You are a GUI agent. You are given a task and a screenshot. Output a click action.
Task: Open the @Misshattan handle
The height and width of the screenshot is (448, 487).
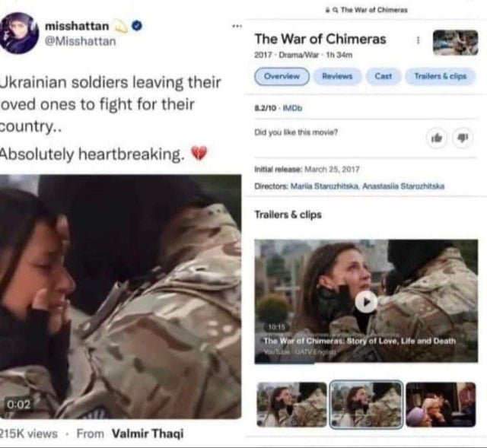(x=81, y=41)
